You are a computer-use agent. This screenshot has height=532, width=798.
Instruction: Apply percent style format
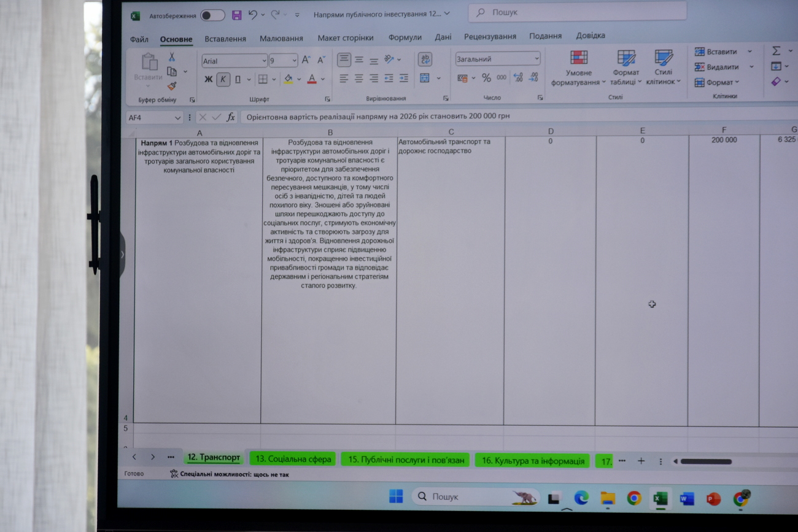tap(486, 78)
